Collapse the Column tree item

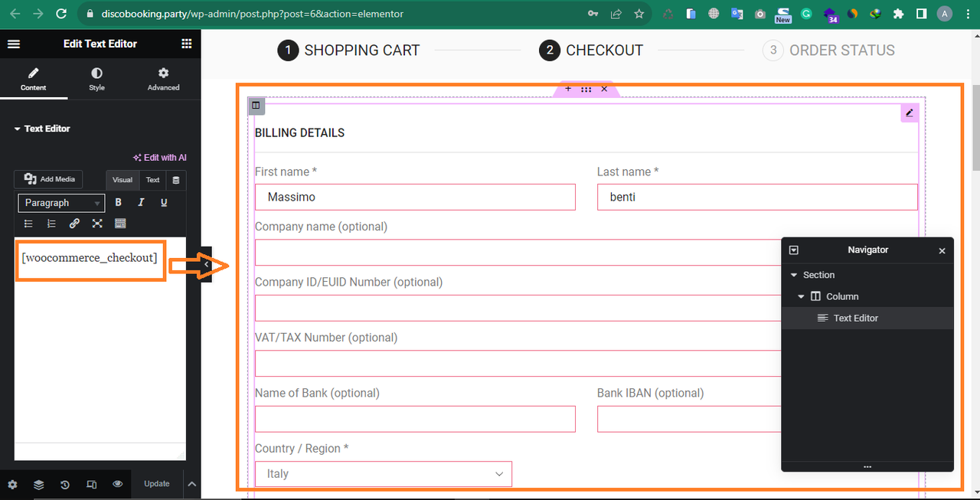click(801, 296)
